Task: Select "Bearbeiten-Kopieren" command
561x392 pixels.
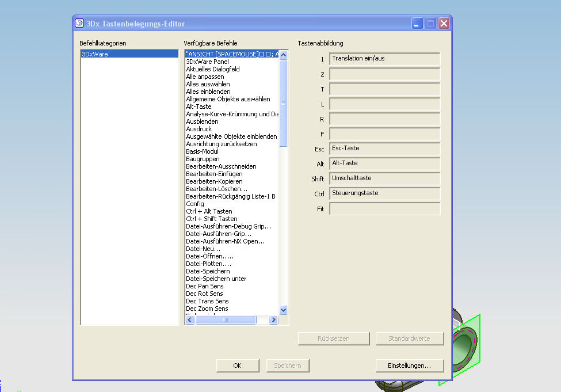Action: [231, 181]
